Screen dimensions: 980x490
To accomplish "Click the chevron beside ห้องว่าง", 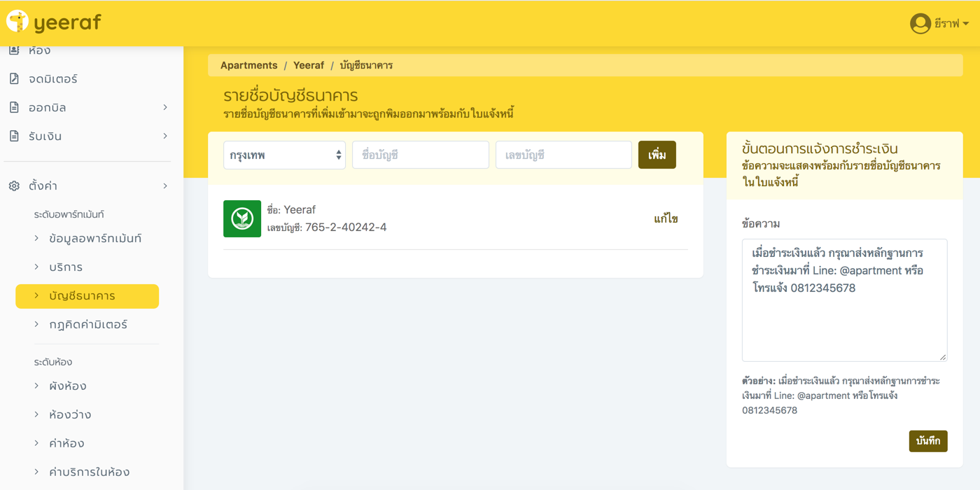I will tap(36, 414).
